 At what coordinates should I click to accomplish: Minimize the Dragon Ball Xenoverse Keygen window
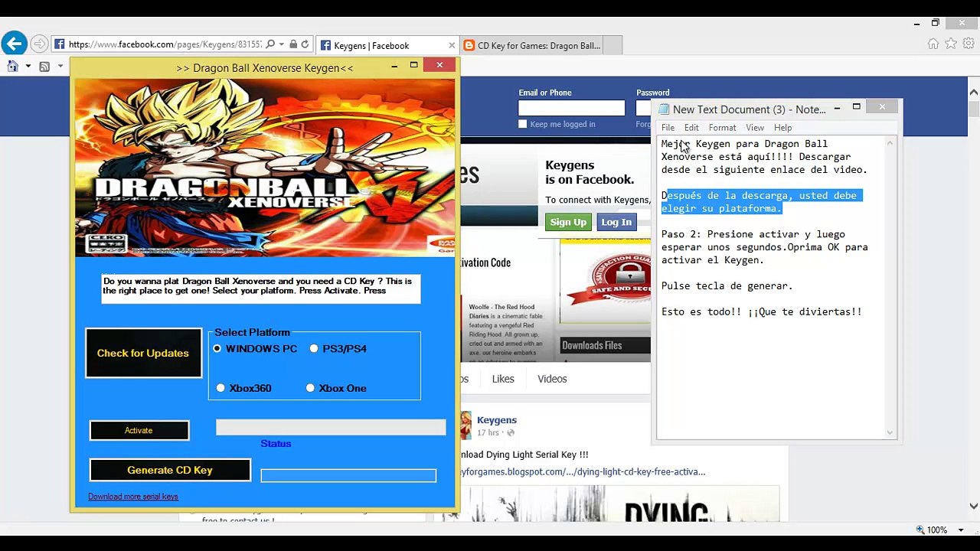394,66
